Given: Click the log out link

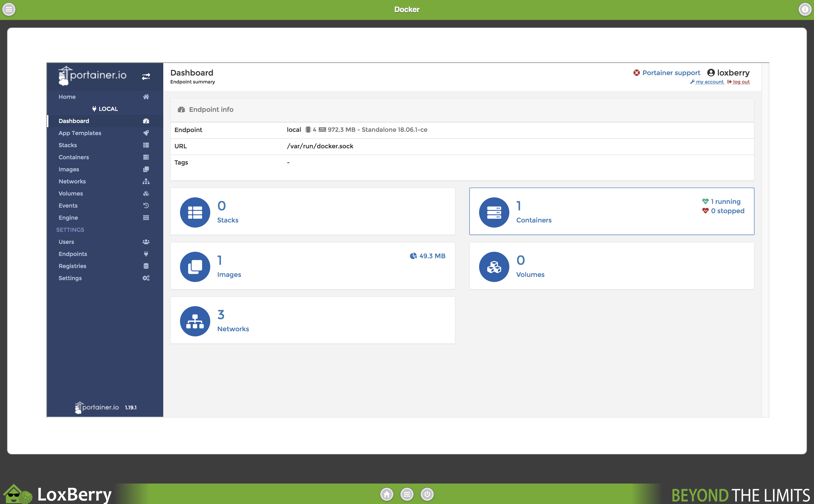Looking at the screenshot, I should tap(741, 82).
